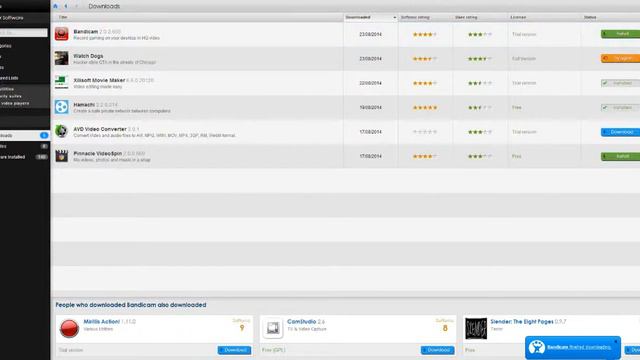The width and height of the screenshot is (640, 360).
Task: Click users rating stars for Watch Dogs
Action: [x=480, y=59]
